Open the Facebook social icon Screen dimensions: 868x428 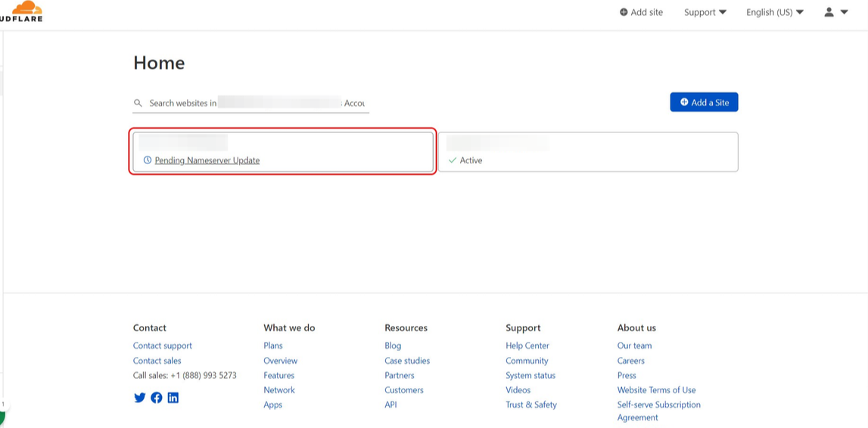tap(157, 398)
